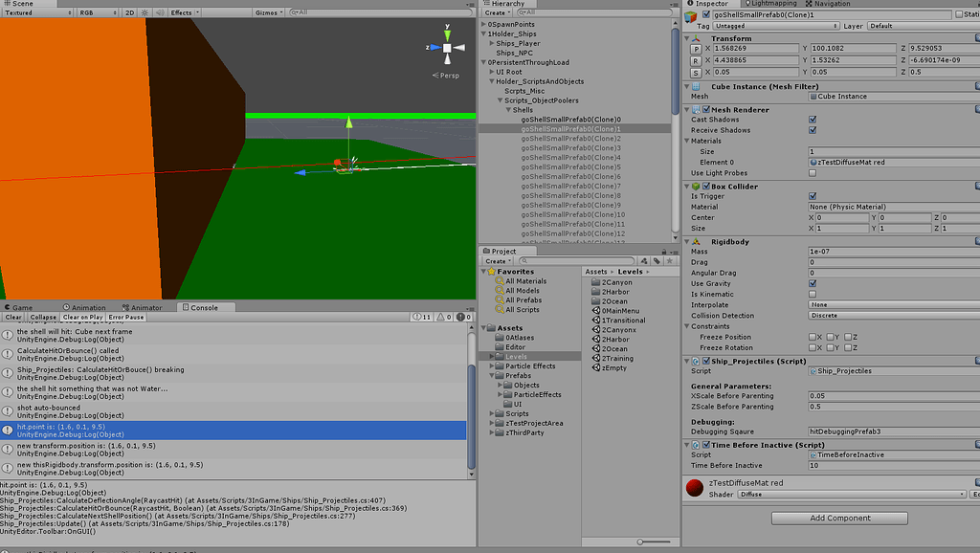The image size is (980, 553).
Task: Enable 2D scene view mode
Action: click(130, 12)
